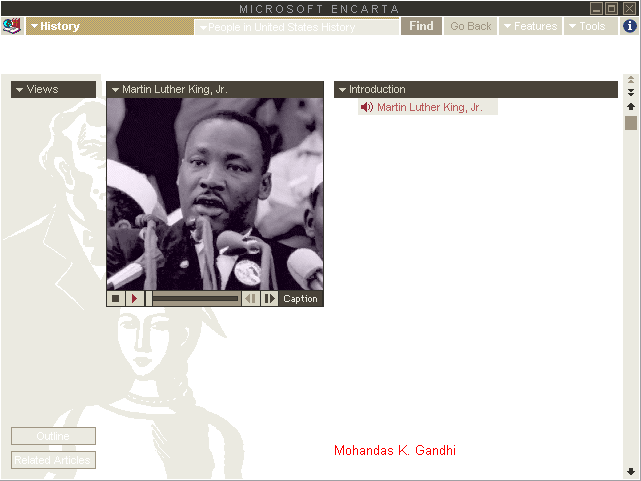Image resolution: width=641 pixels, height=481 pixels.
Task: Open the History category dropdown
Action: click(x=110, y=26)
